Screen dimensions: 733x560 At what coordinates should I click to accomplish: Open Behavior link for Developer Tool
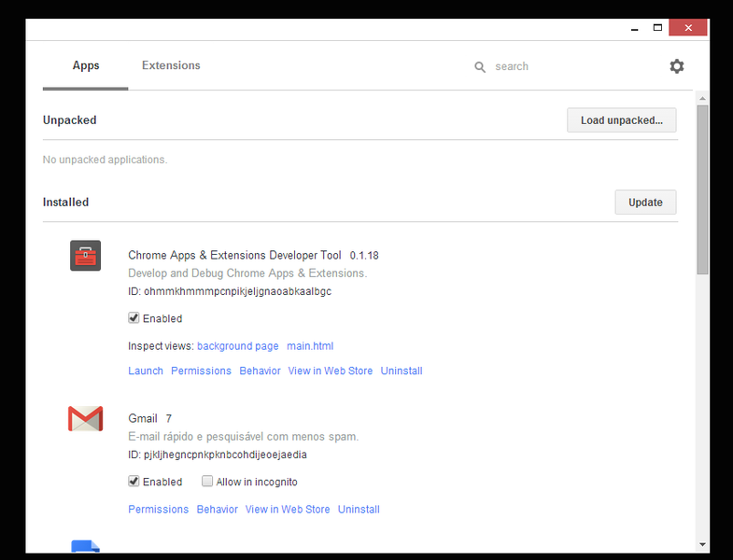[260, 371]
